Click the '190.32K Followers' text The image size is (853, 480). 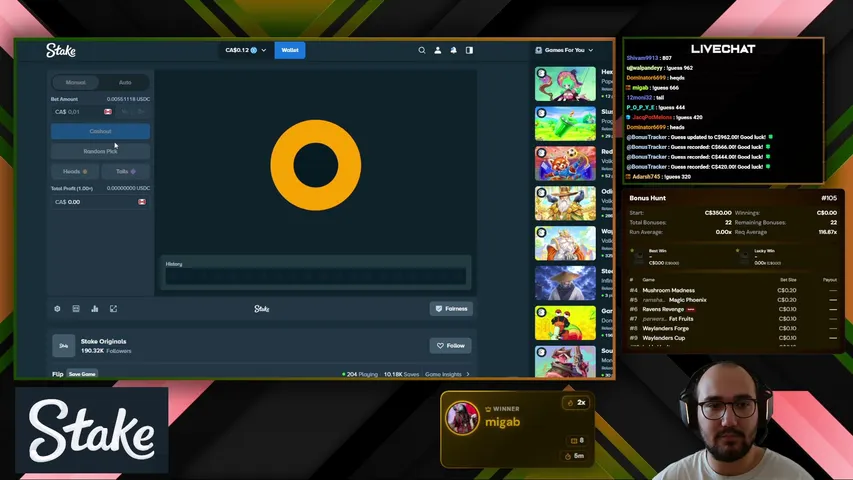pyautogui.click(x=106, y=351)
